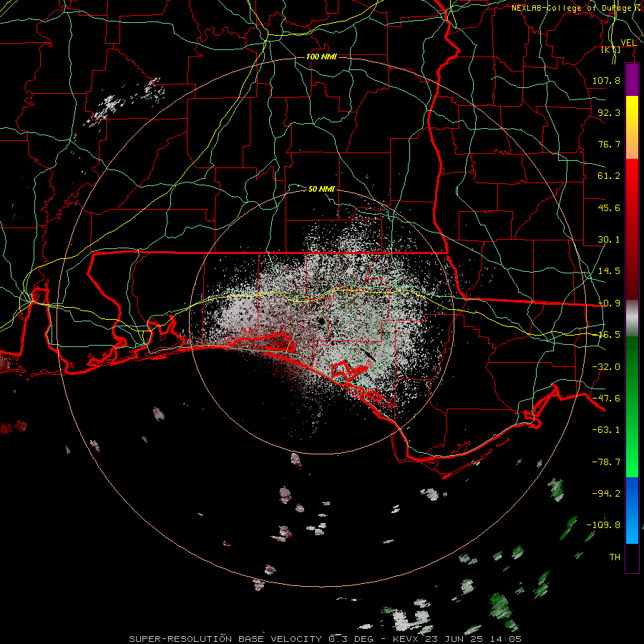
Task: Click the -32.0 velocity scale value
Action: click(606, 367)
